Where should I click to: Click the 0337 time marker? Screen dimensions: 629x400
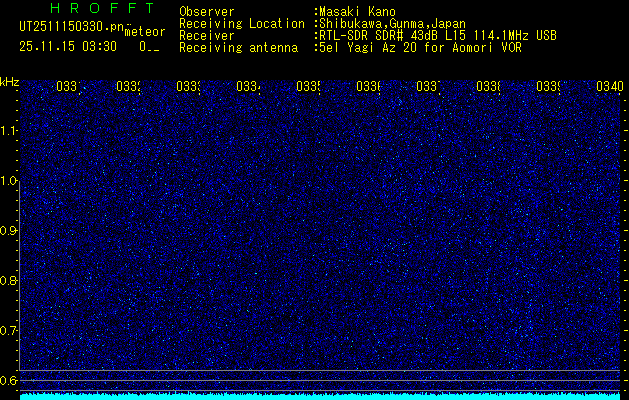(429, 86)
